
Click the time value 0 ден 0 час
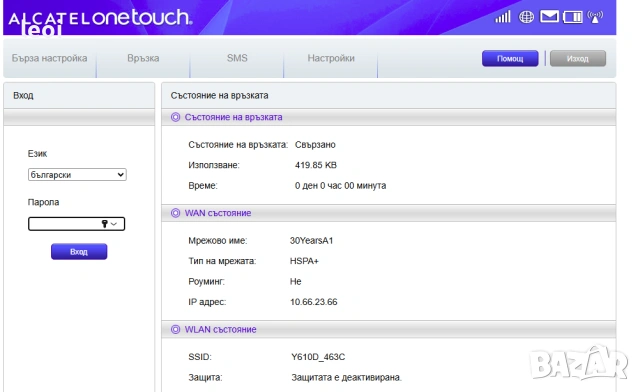(318, 185)
